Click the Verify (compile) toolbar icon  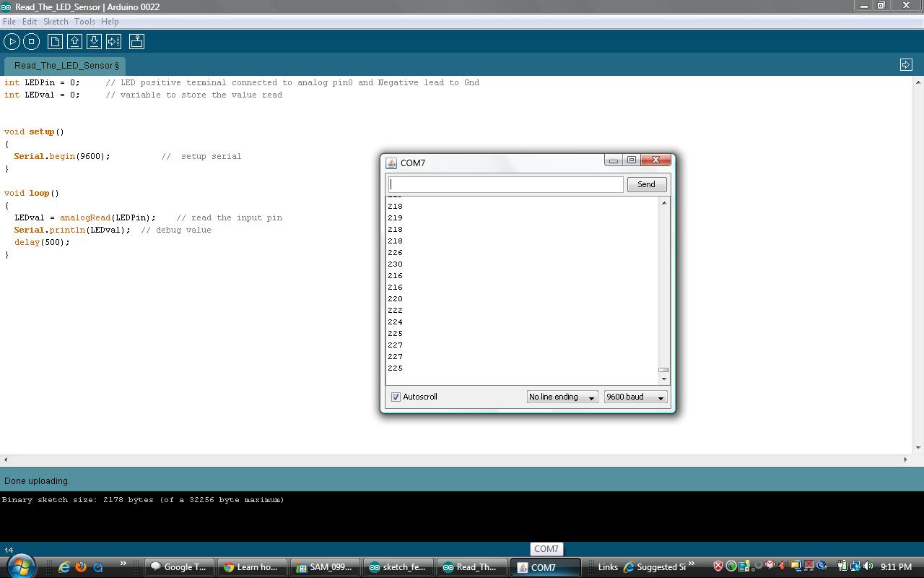click(12, 41)
